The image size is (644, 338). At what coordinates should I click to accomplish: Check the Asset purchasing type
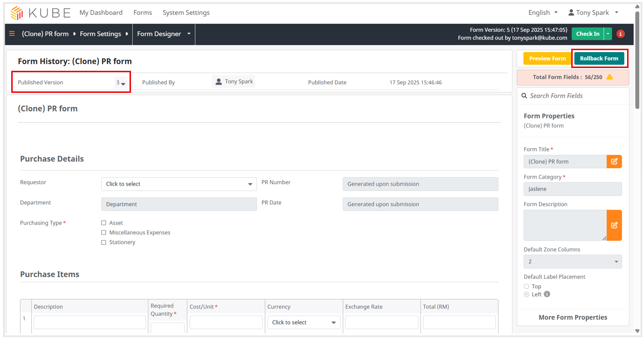coord(104,223)
